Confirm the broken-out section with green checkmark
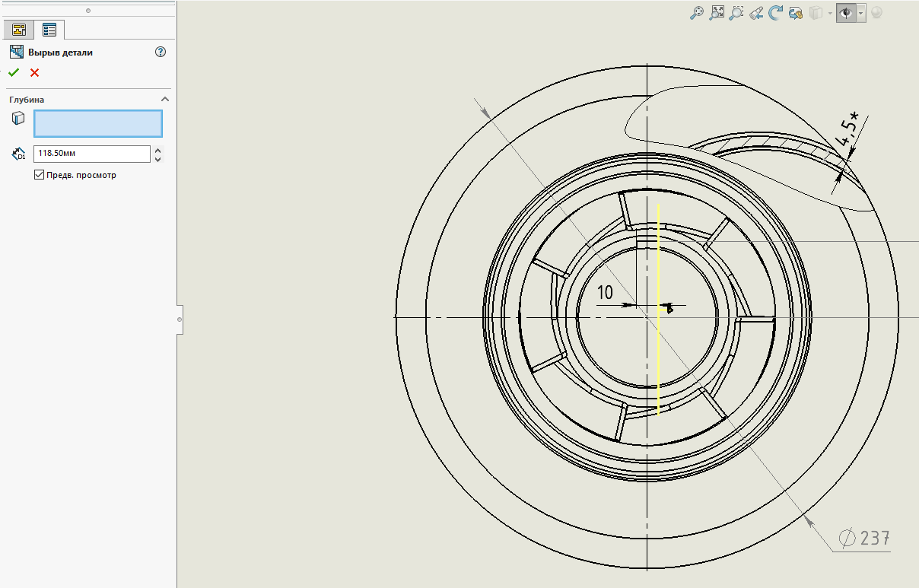919x588 pixels. [x=13, y=73]
